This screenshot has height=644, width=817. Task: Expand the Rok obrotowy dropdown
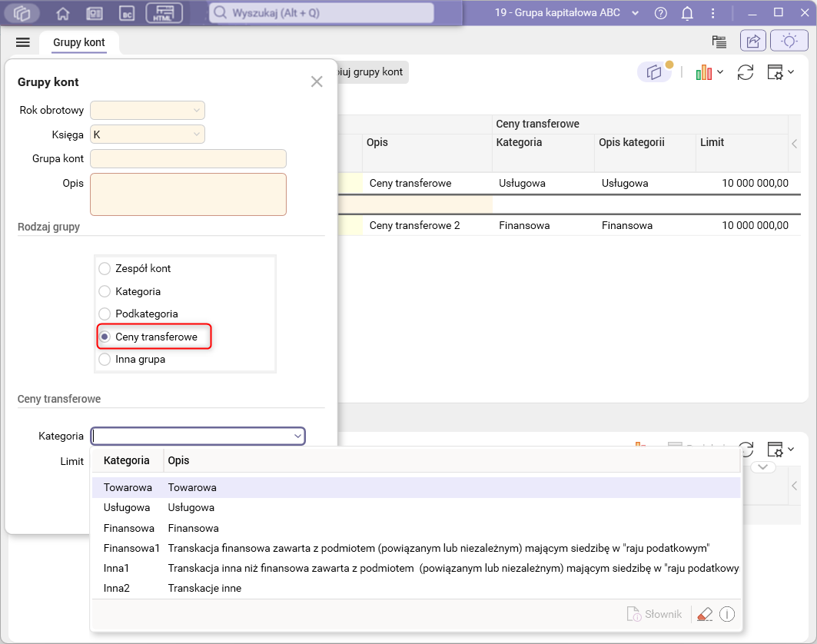196,111
